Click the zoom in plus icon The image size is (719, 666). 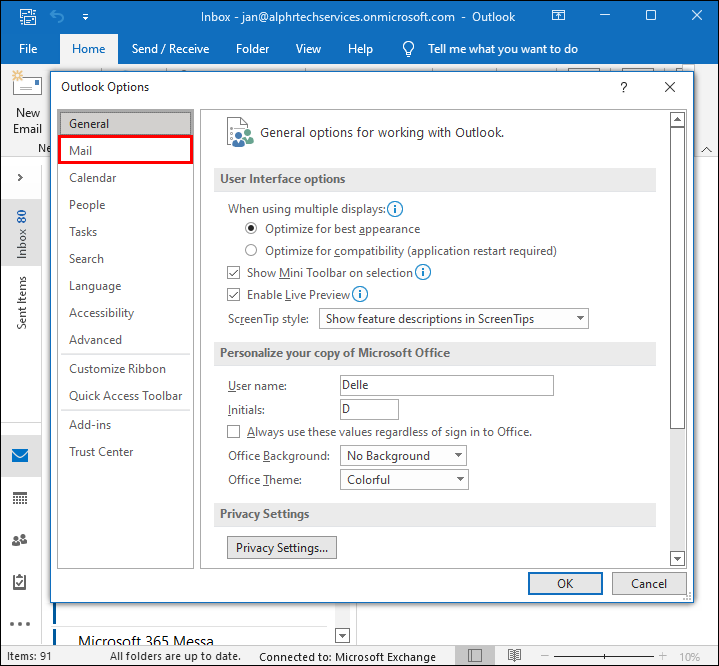coord(663,656)
